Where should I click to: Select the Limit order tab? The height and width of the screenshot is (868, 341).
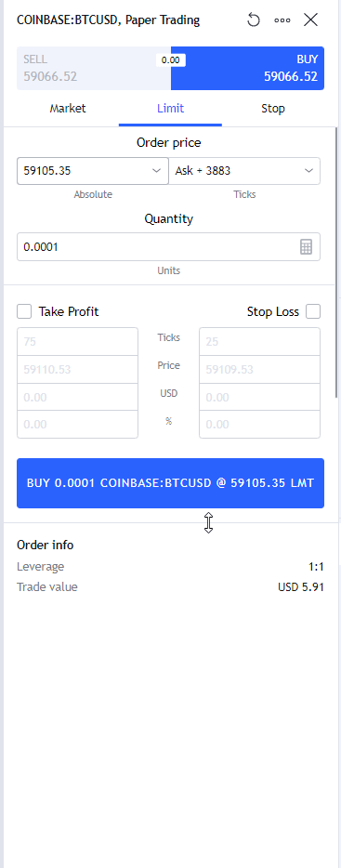tap(171, 109)
